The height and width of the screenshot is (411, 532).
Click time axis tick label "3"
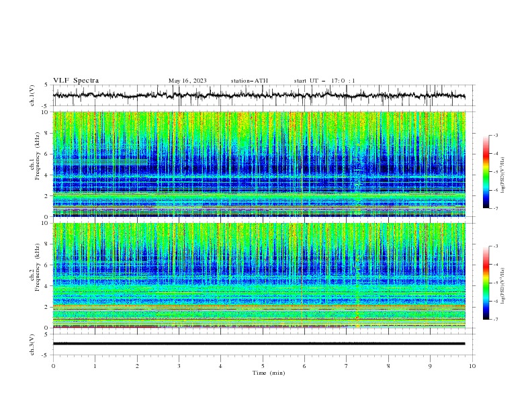pyautogui.click(x=179, y=366)
